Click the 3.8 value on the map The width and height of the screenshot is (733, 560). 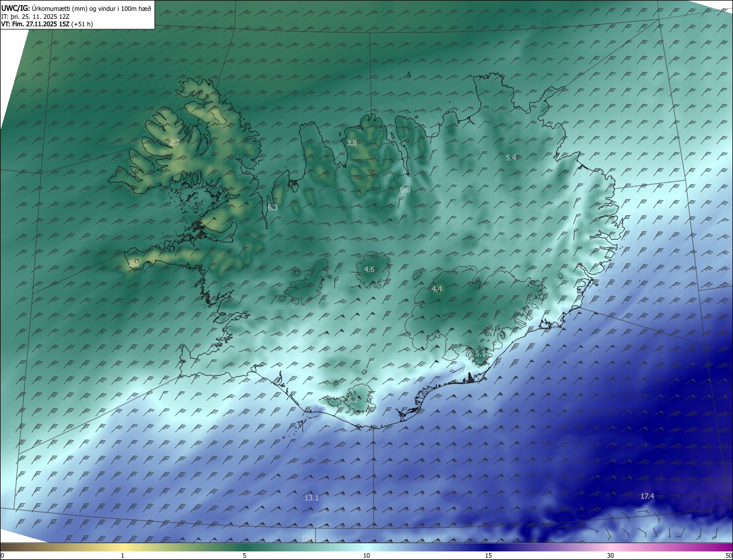coord(352,143)
